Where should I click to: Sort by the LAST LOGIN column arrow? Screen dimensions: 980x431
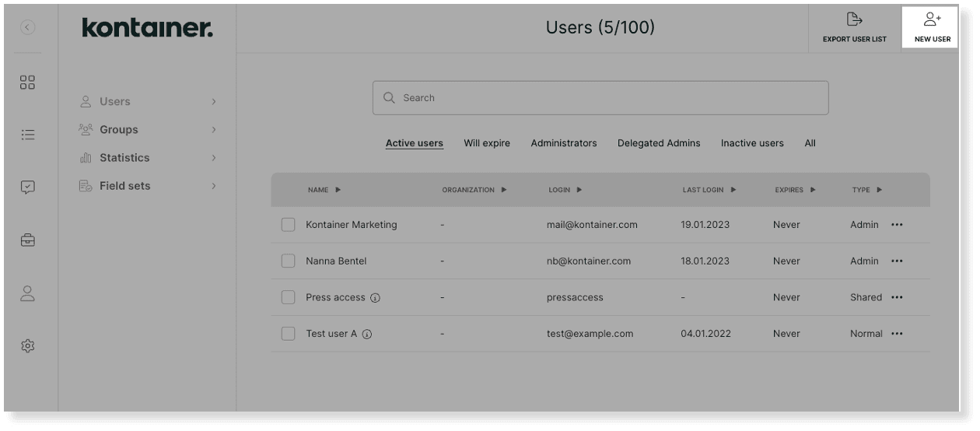pos(733,190)
